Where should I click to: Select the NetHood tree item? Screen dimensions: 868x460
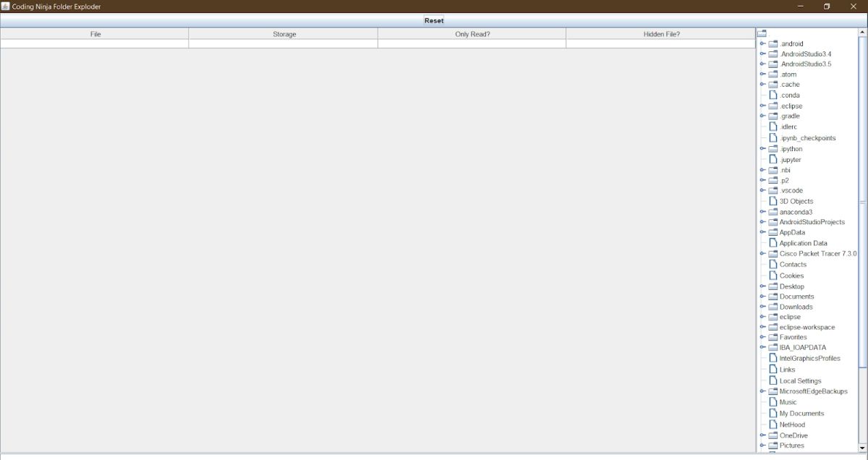coord(792,425)
